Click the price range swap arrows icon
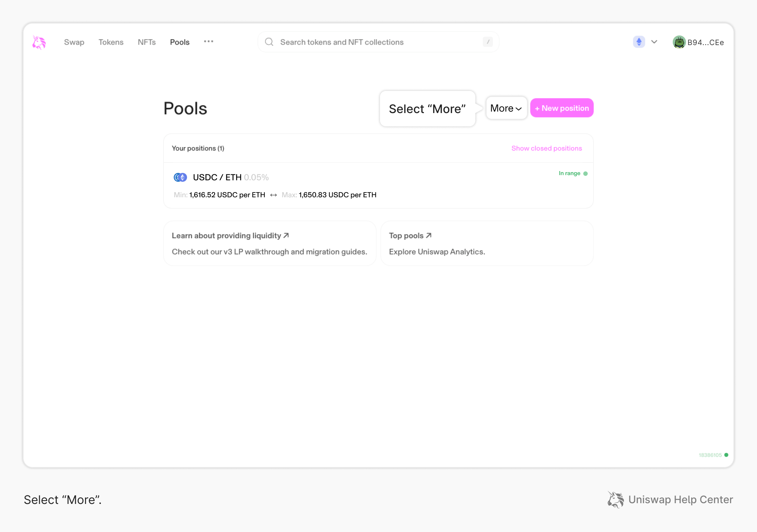The height and width of the screenshot is (532, 757). point(274,195)
